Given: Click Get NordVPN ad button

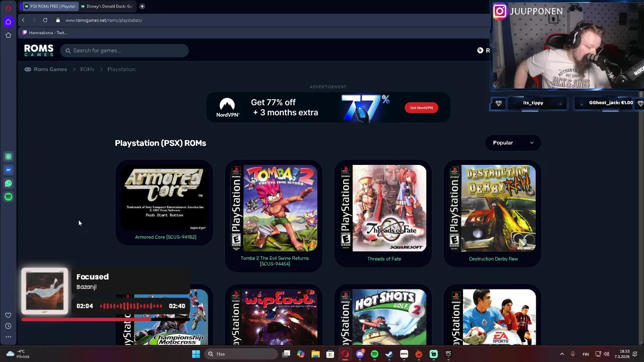Looking at the screenshot, I should pos(421,108).
